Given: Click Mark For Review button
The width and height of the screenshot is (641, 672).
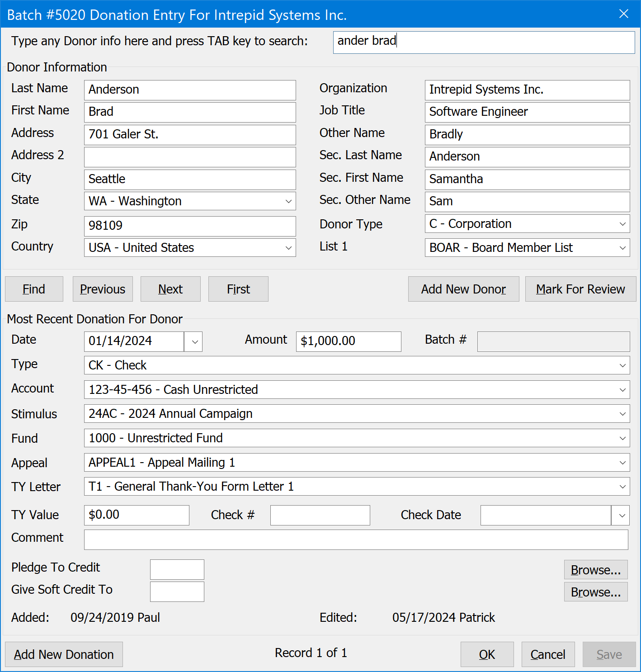Looking at the screenshot, I should [580, 289].
